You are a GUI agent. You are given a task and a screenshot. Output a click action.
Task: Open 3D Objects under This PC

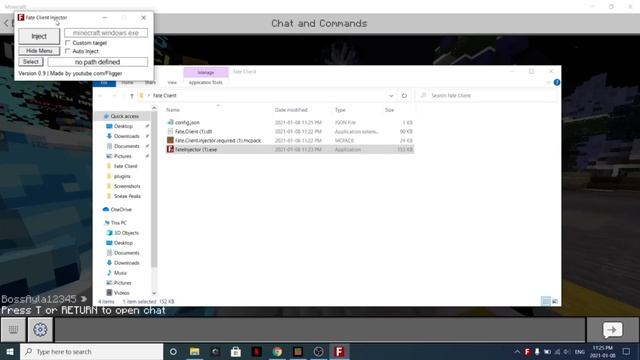126,233
